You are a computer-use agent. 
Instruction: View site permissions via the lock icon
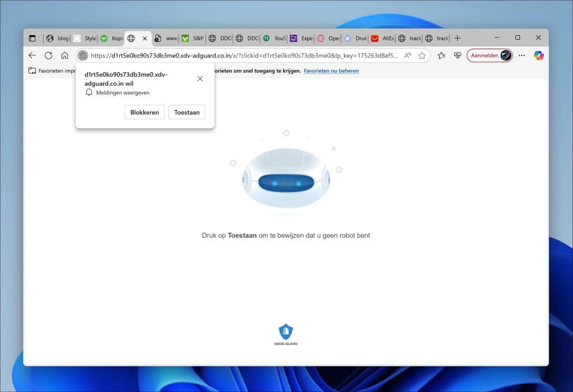click(83, 56)
